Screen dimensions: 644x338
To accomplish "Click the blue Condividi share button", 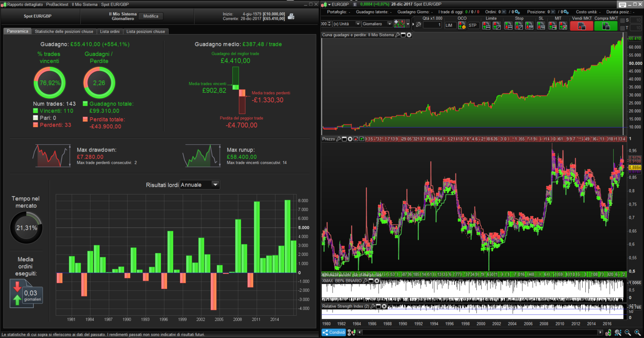I will pyautogui.click(x=334, y=333).
